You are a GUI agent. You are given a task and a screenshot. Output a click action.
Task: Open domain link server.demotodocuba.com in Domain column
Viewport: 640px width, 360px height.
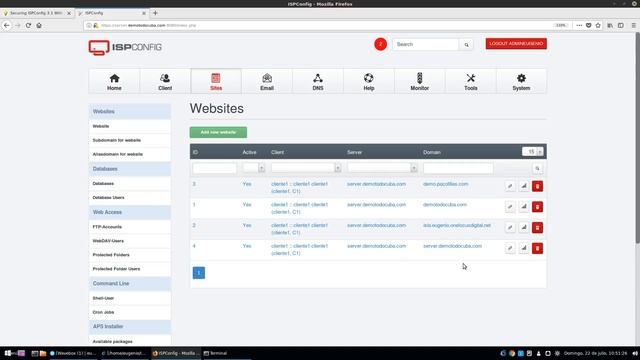(452, 246)
